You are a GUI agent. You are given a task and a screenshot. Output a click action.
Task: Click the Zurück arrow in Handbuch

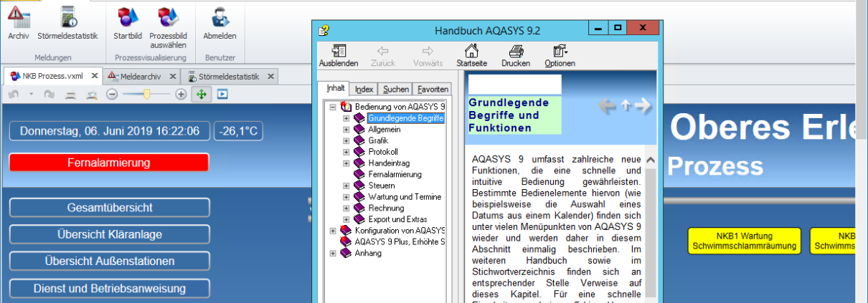pyautogui.click(x=383, y=56)
